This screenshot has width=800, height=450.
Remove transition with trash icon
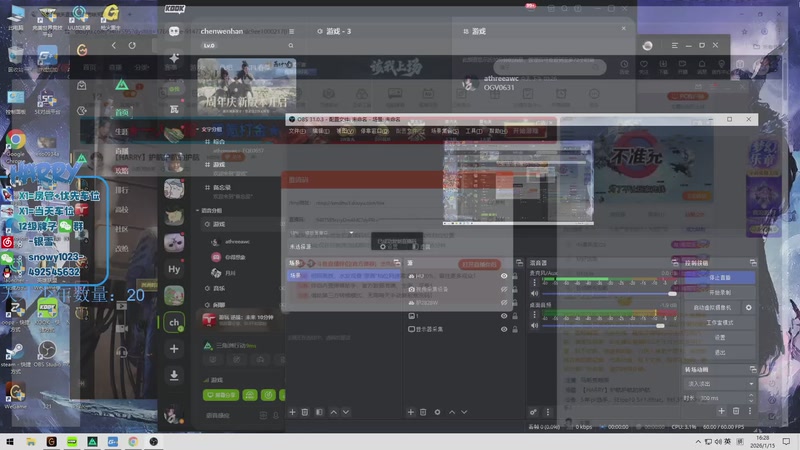click(x=736, y=411)
